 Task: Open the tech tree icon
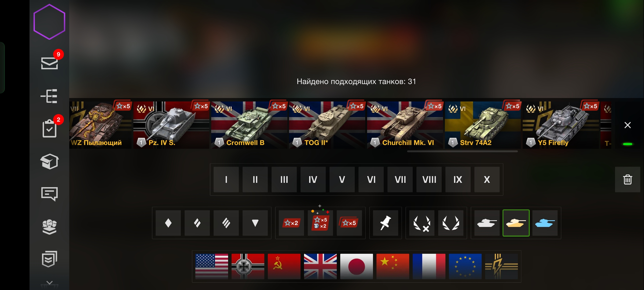49,96
